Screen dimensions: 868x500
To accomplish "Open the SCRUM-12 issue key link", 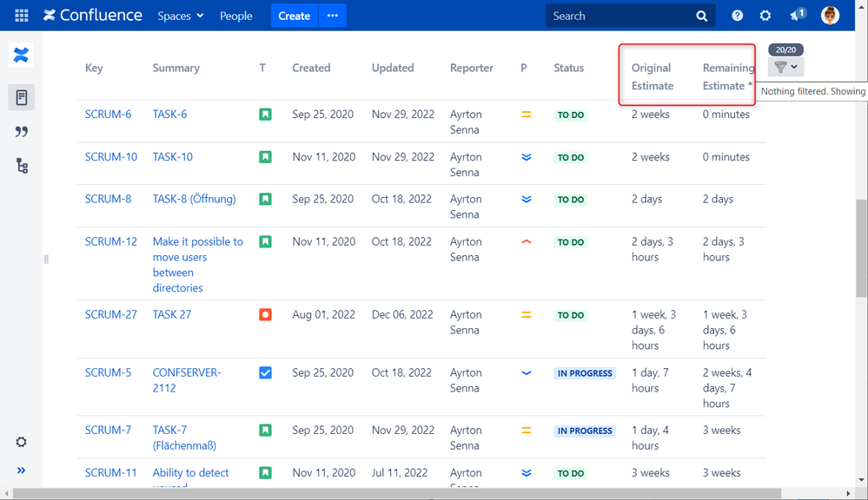I will click(110, 241).
